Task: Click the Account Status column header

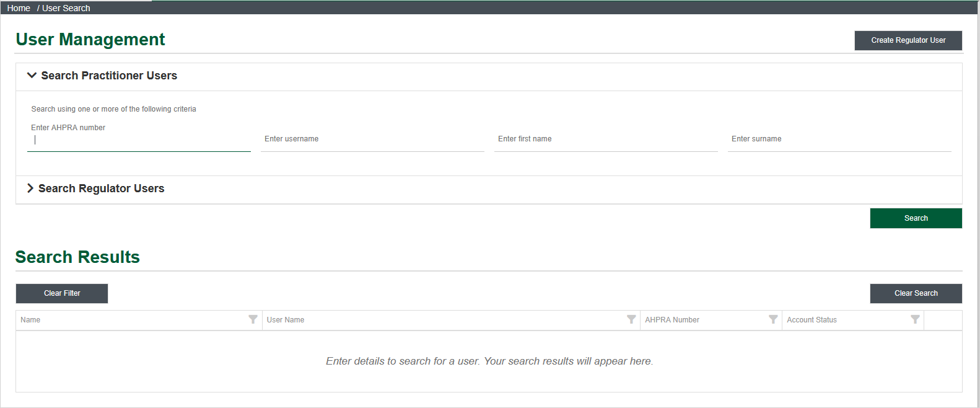Action: pyautogui.click(x=812, y=320)
